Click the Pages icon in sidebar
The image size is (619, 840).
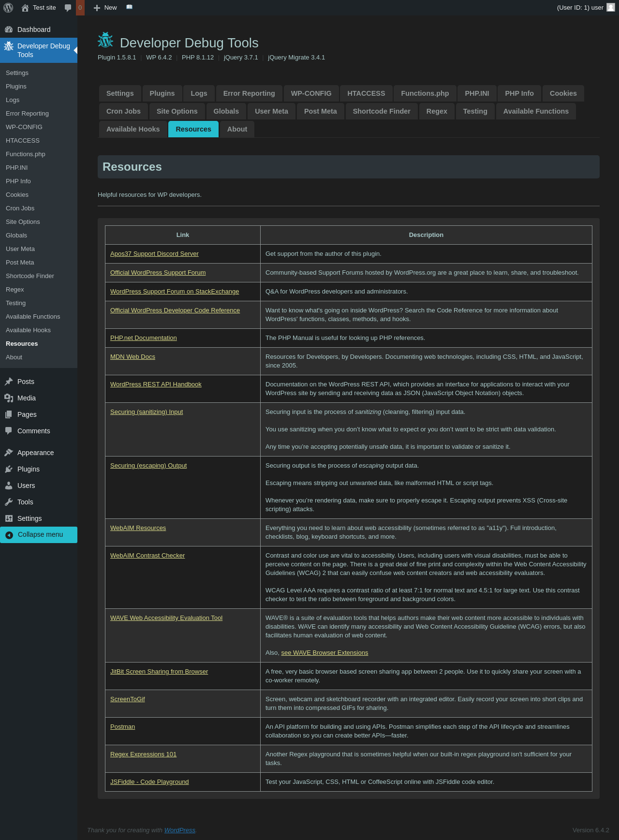click(x=9, y=414)
